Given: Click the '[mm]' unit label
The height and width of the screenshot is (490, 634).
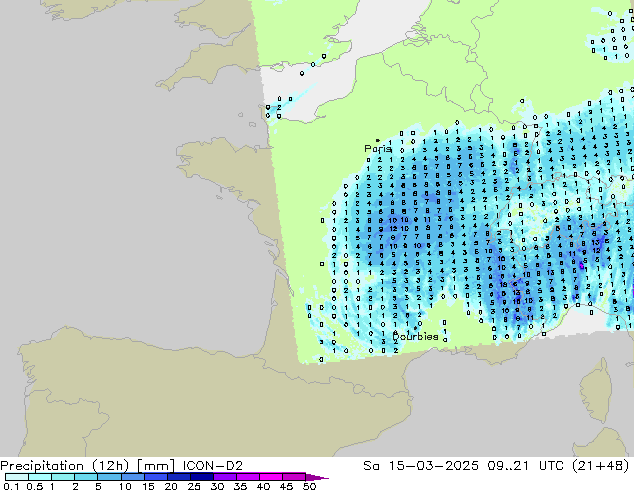Looking at the screenshot, I should (156, 466).
